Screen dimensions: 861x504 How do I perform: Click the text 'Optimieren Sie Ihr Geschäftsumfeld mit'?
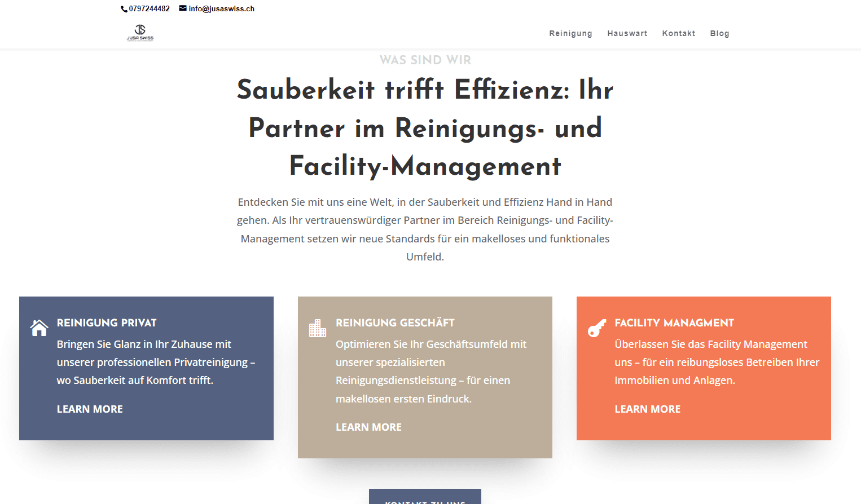(x=431, y=344)
